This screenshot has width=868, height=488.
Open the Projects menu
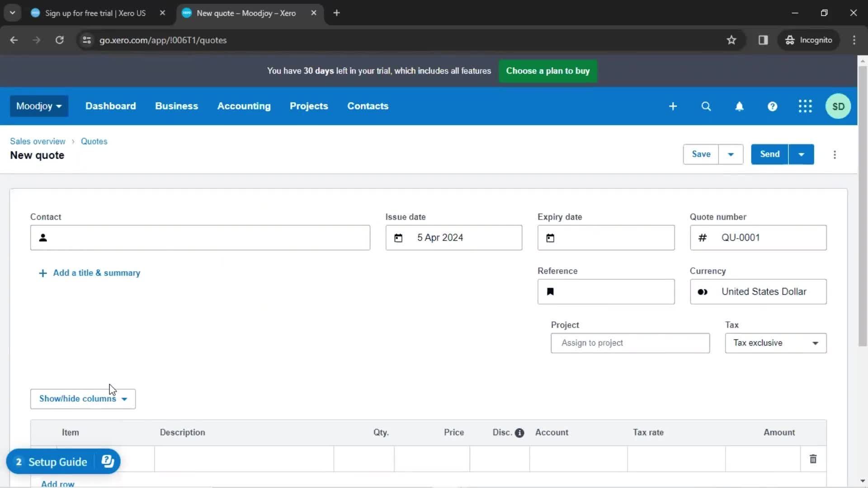pos(309,106)
